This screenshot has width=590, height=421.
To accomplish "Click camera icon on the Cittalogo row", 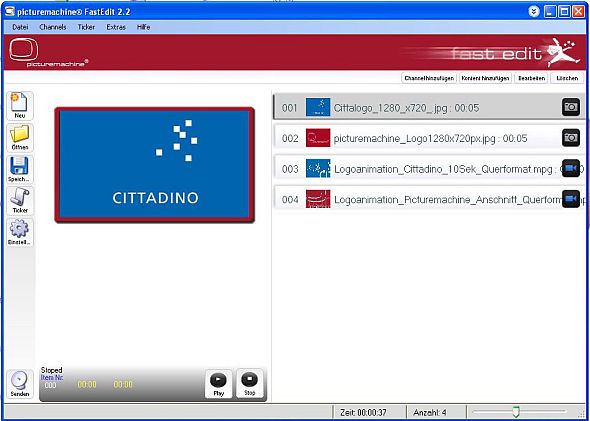I will click(x=571, y=107).
